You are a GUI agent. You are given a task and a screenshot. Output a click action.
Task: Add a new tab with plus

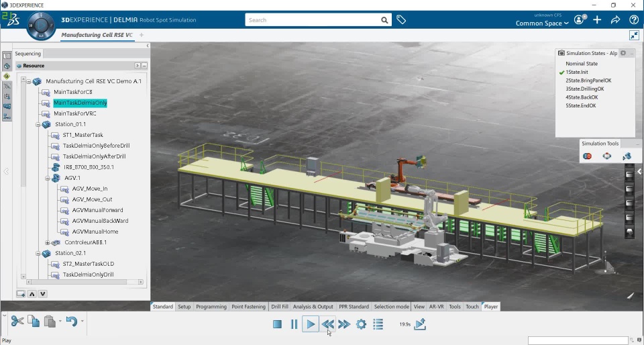tap(142, 35)
